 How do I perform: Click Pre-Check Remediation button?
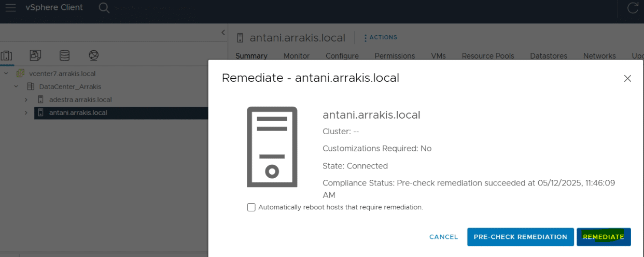tap(521, 237)
